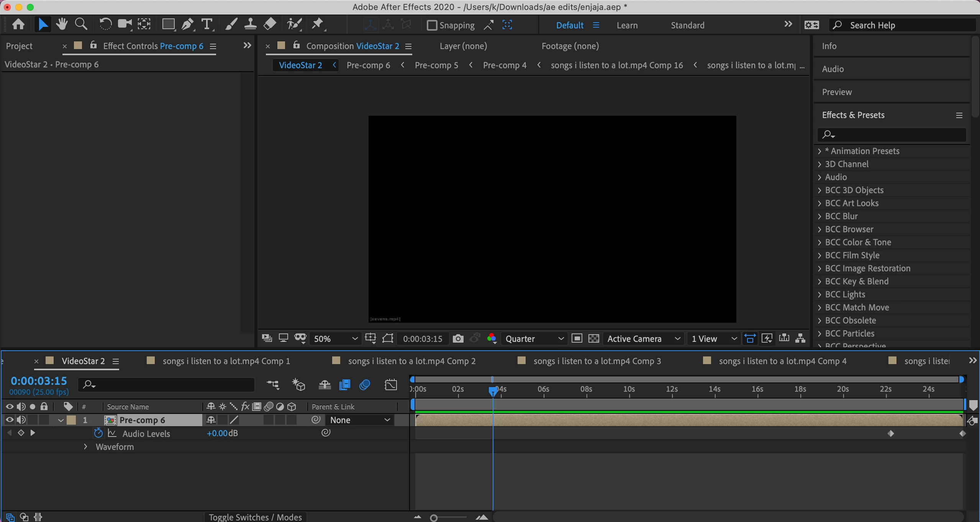Image resolution: width=980 pixels, height=522 pixels.
Task: Select the Zoom tool in toolbar
Action: [x=81, y=25]
